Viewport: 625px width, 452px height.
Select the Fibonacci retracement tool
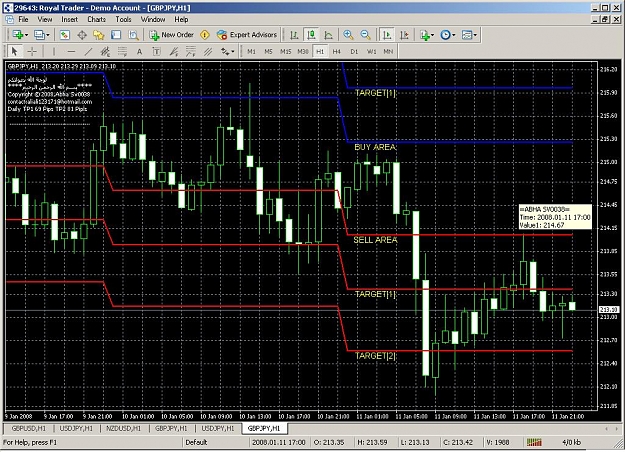(122, 51)
